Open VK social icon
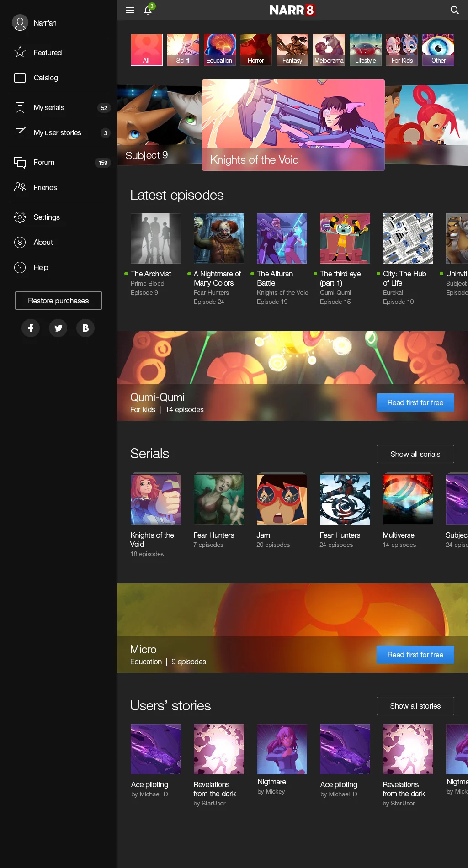468x868 pixels. tap(85, 328)
